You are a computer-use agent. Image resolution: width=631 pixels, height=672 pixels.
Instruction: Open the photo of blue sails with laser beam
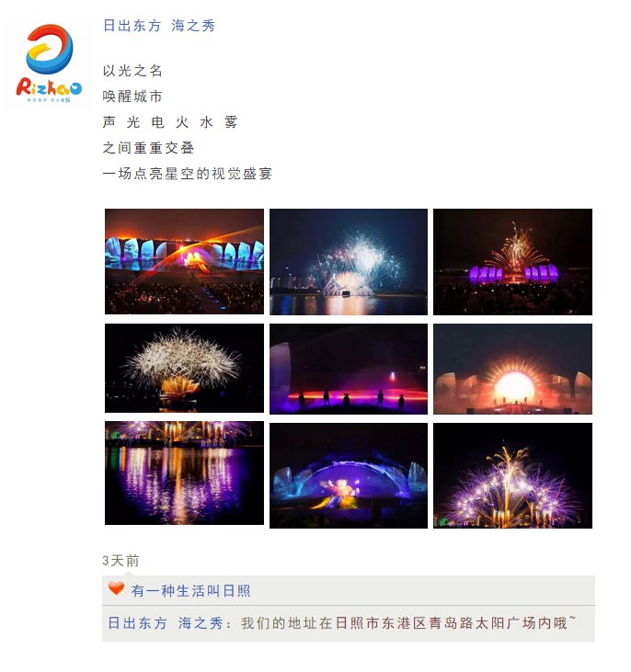tap(184, 261)
